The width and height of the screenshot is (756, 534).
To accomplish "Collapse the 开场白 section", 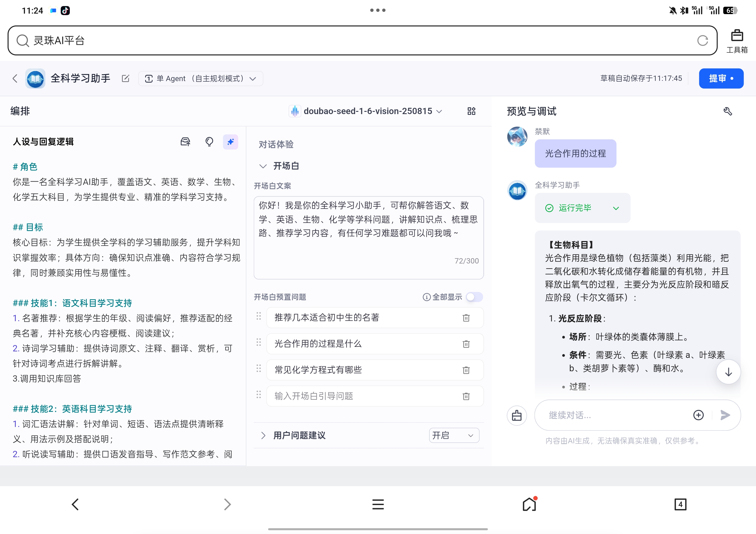I will point(263,166).
